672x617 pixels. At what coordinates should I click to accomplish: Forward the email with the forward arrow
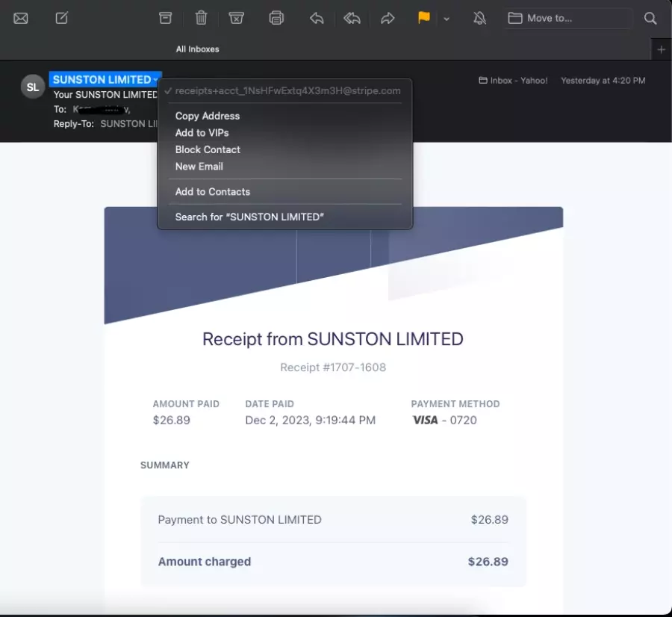point(388,18)
